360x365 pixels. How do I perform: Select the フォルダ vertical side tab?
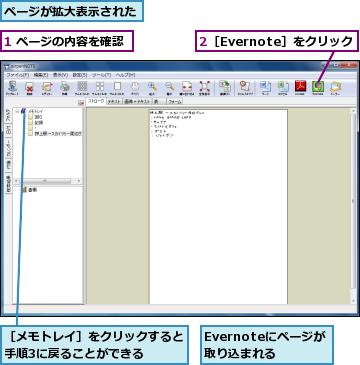point(8,116)
